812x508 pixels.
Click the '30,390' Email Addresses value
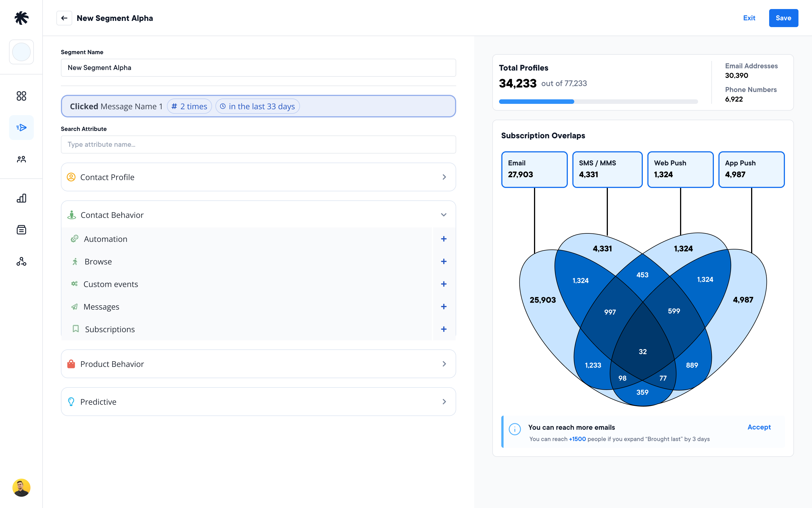[x=736, y=76]
